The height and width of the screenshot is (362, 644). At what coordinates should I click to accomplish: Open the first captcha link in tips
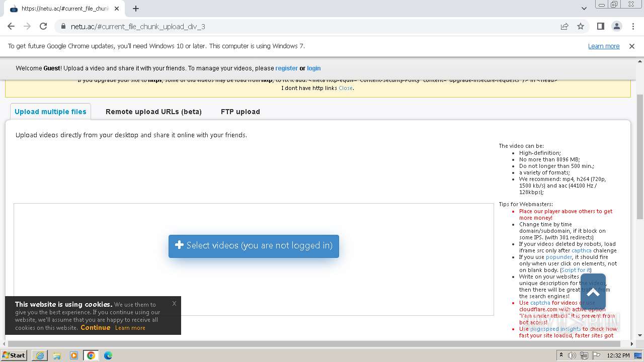[x=582, y=250]
